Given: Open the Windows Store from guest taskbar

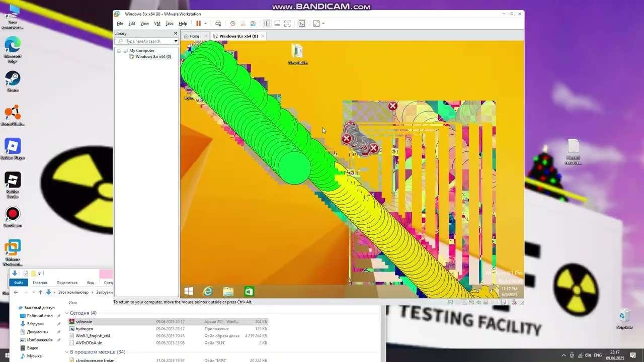Looking at the screenshot, I should point(249,292).
